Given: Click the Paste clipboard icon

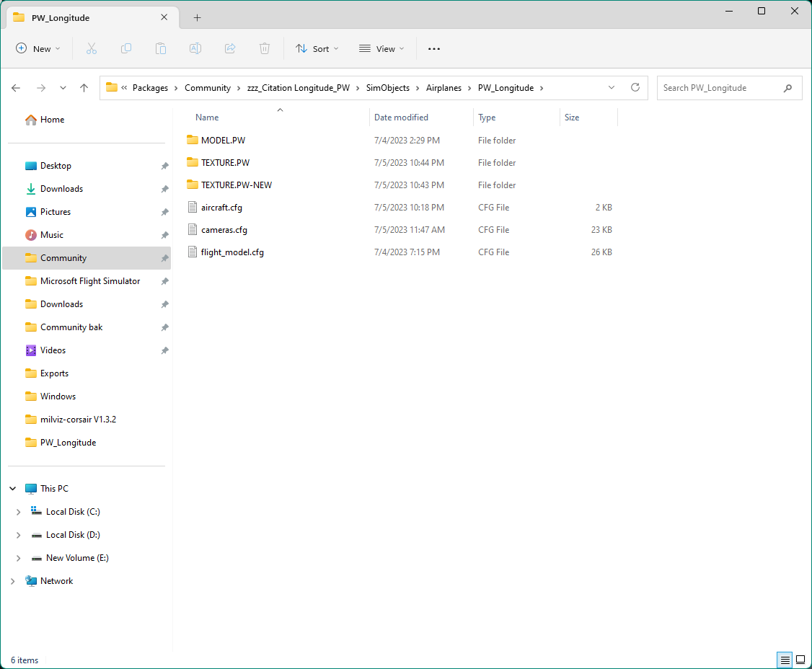Looking at the screenshot, I should click(x=161, y=48).
